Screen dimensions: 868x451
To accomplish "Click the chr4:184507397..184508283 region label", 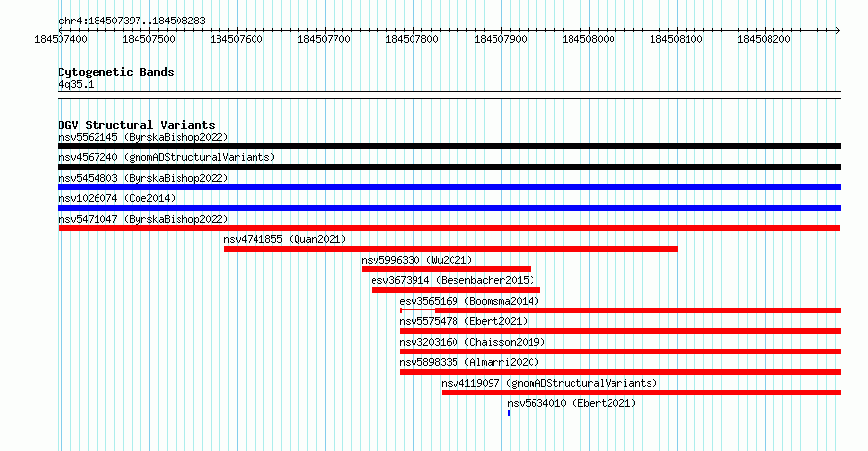I will click(x=132, y=21).
